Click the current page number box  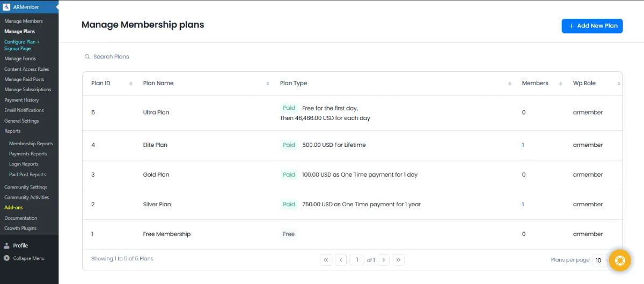tap(357, 260)
